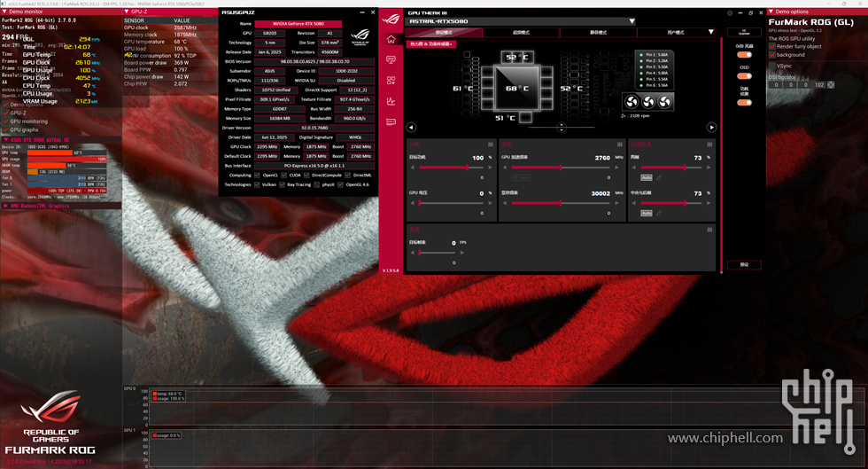The width and height of the screenshot is (868, 469).
Task: Toggle the power detection switch in GPU Tweak
Action: point(744,103)
